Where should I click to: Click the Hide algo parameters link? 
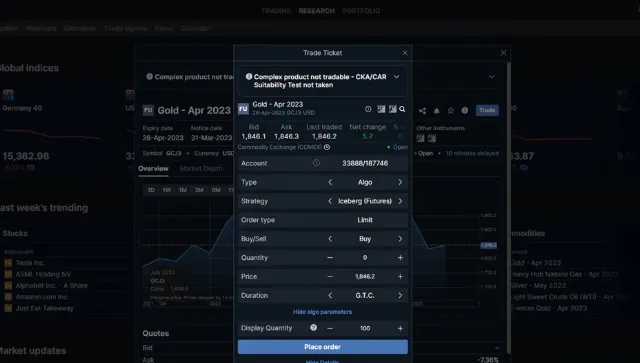click(322, 312)
